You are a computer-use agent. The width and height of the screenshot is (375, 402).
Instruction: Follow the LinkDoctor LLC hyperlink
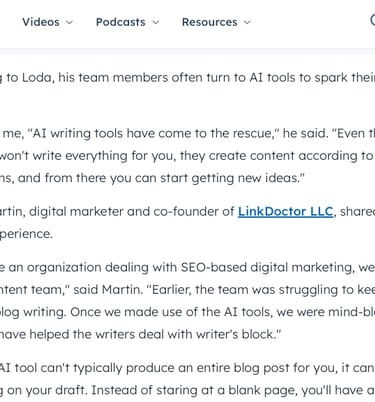point(285,212)
